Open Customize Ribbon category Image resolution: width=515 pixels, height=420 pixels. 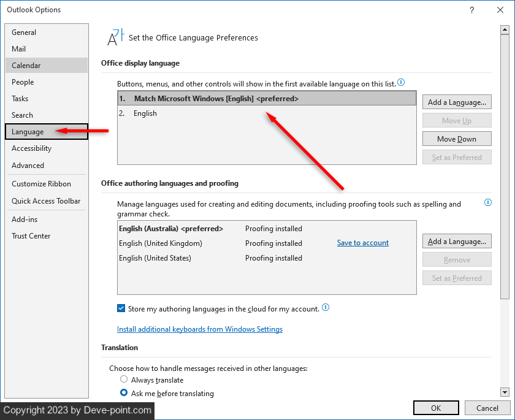click(x=41, y=184)
